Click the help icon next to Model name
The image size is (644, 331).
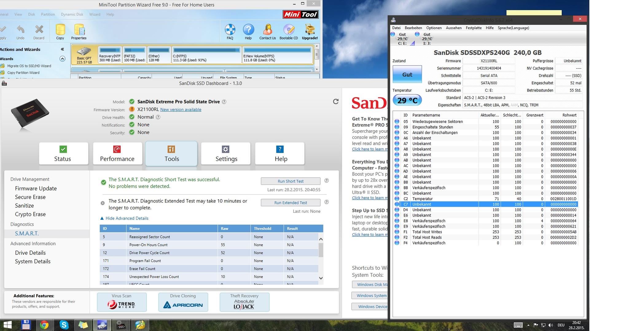pos(224,102)
